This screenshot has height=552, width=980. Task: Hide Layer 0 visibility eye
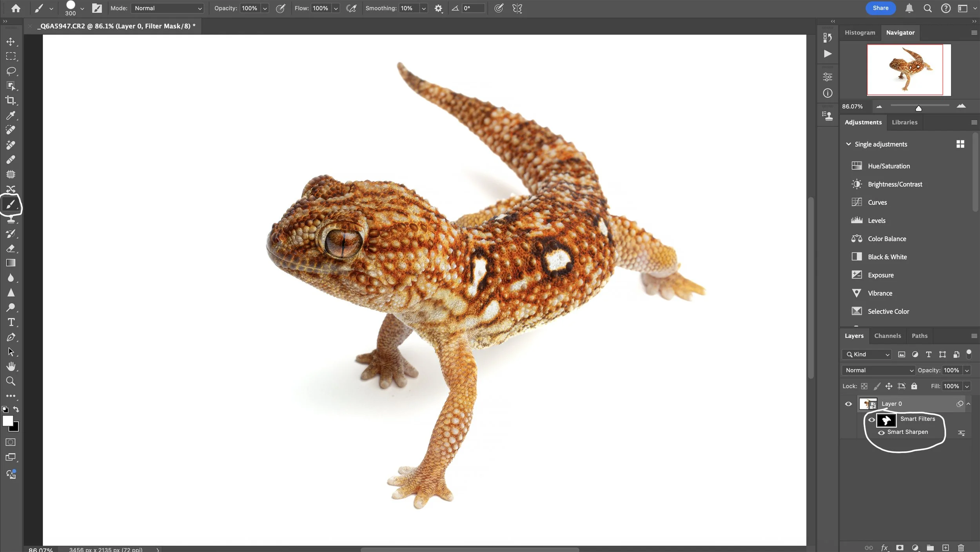tap(848, 404)
